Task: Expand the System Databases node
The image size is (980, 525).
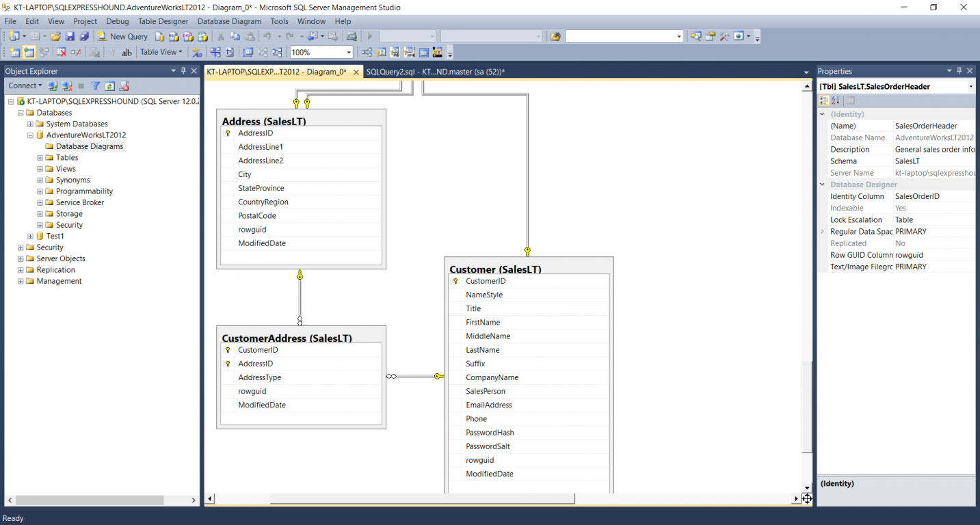Action: pyautogui.click(x=30, y=124)
